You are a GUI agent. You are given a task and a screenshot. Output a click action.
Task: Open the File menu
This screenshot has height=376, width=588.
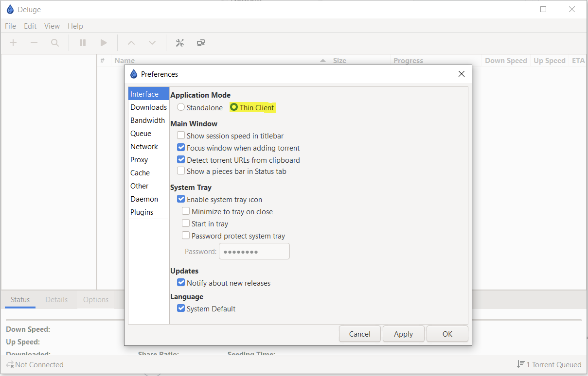(10, 26)
